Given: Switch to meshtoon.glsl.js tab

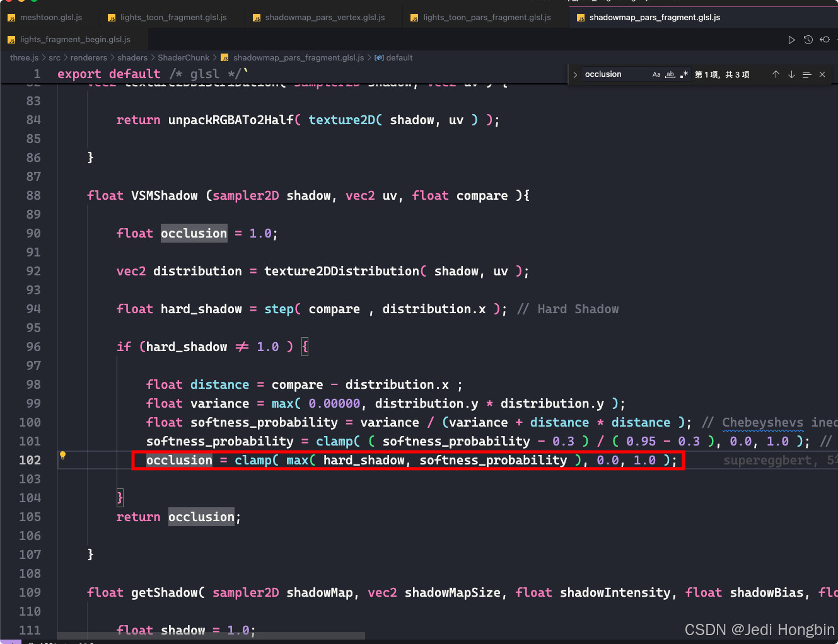Looking at the screenshot, I should coord(50,18).
